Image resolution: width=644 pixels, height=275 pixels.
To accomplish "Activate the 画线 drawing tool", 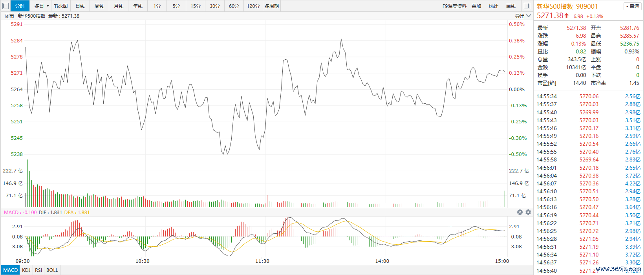I will 511,6.
